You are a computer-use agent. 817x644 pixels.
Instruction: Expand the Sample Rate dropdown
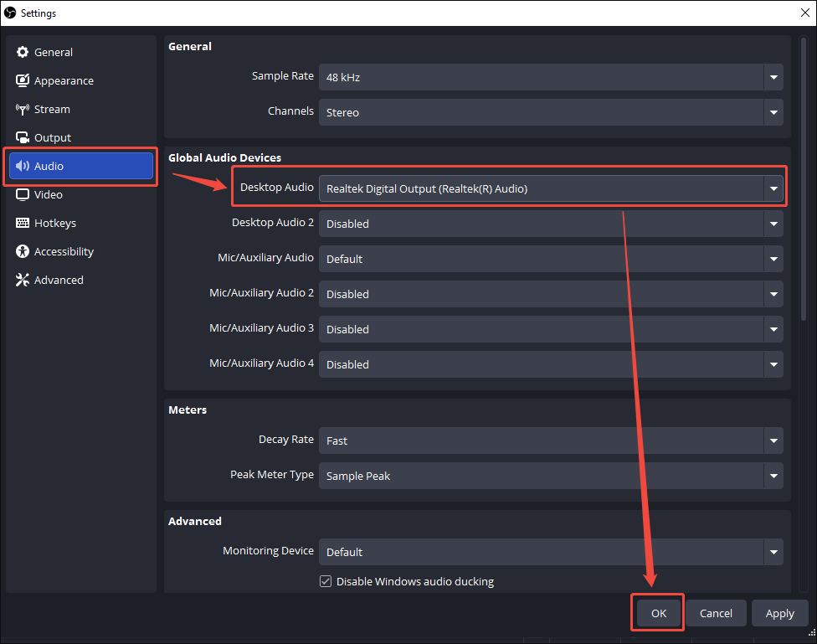pos(773,77)
